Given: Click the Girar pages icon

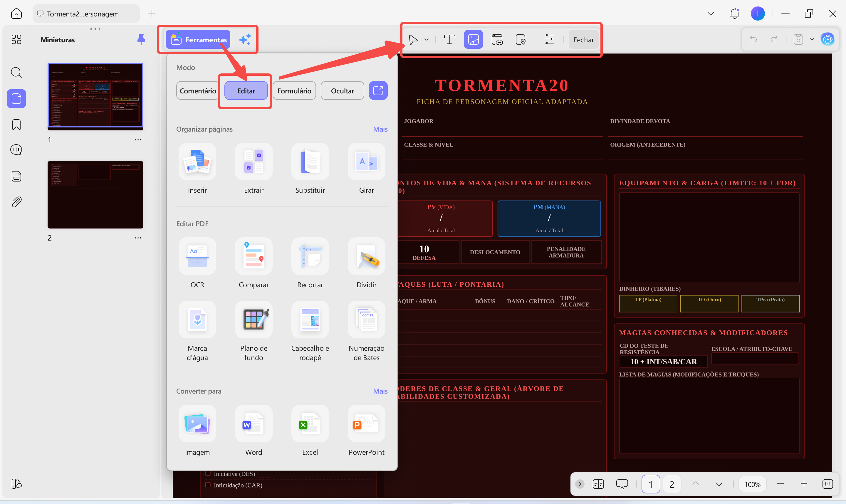Looking at the screenshot, I should 366,162.
